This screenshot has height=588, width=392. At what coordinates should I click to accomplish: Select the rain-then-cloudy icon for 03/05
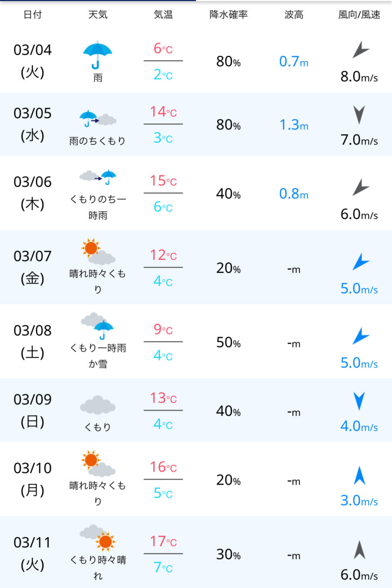tap(98, 119)
